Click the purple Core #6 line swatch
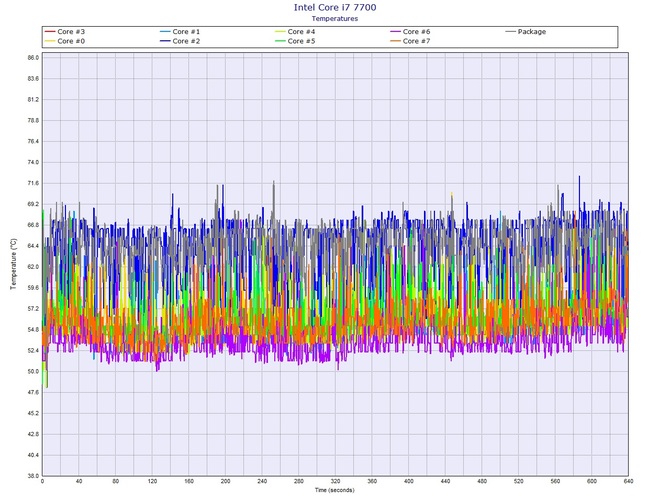The image size is (670, 502). point(395,32)
